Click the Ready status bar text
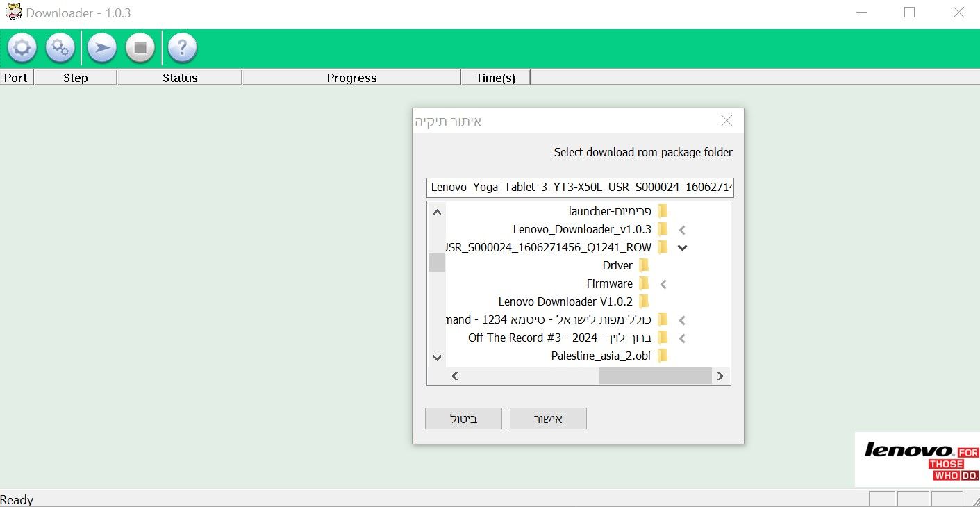980x507 pixels. pyautogui.click(x=17, y=499)
